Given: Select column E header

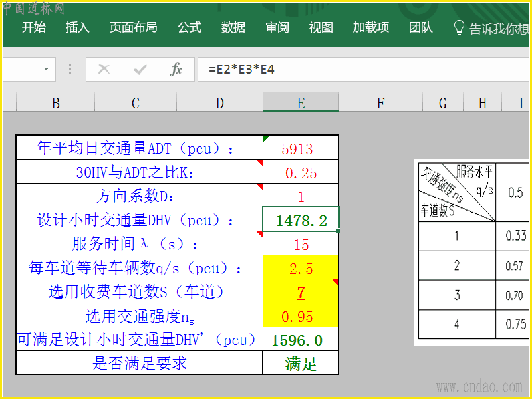Looking at the screenshot, I should tap(301, 103).
